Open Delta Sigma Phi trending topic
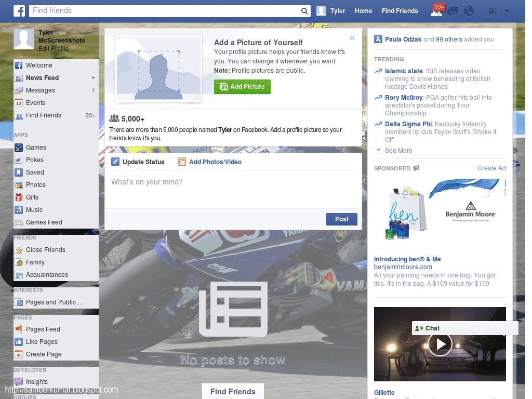The width and height of the screenshot is (532, 399). (x=408, y=124)
